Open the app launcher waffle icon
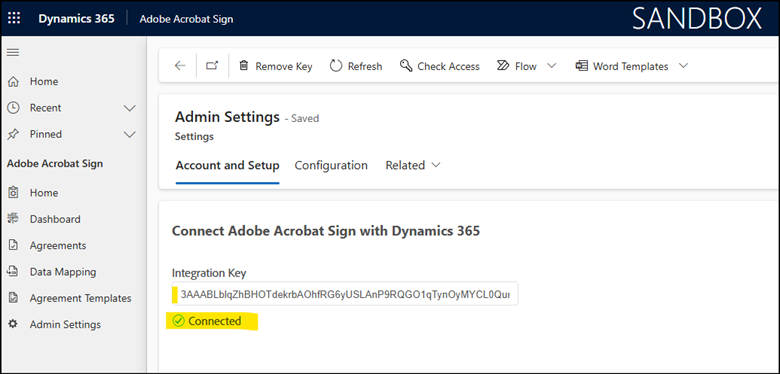 point(14,19)
